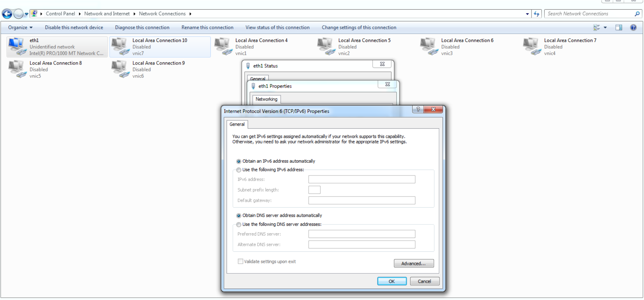Select Use the following DNS server addresses
This screenshot has width=644, height=300.
pos(239,224)
